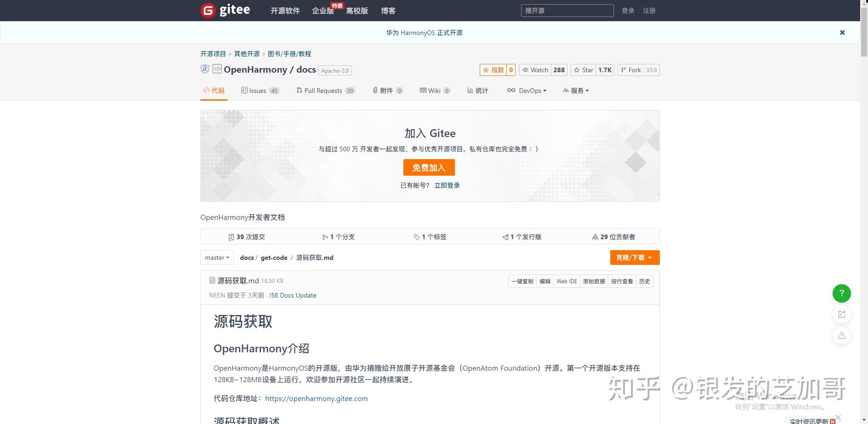Screen dimensions: 868x424
Task: Click 登录 in the top bar
Action: [x=628, y=11]
